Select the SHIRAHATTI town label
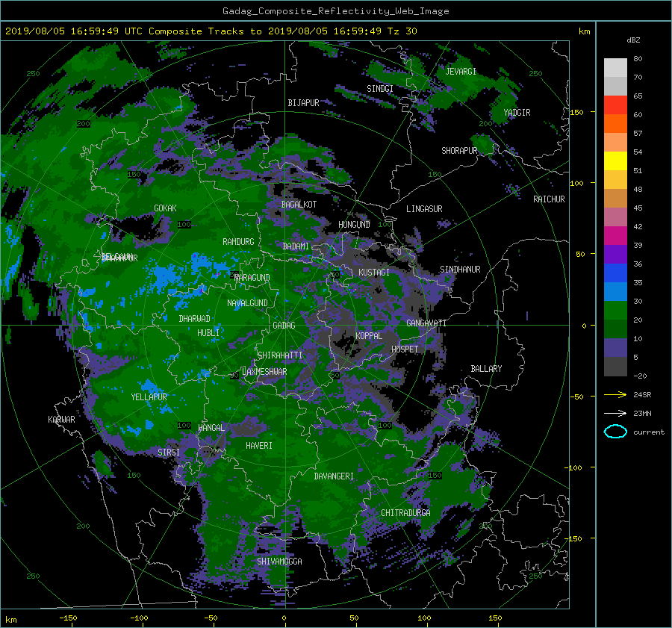This screenshot has width=672, height=628. (280, 355)
